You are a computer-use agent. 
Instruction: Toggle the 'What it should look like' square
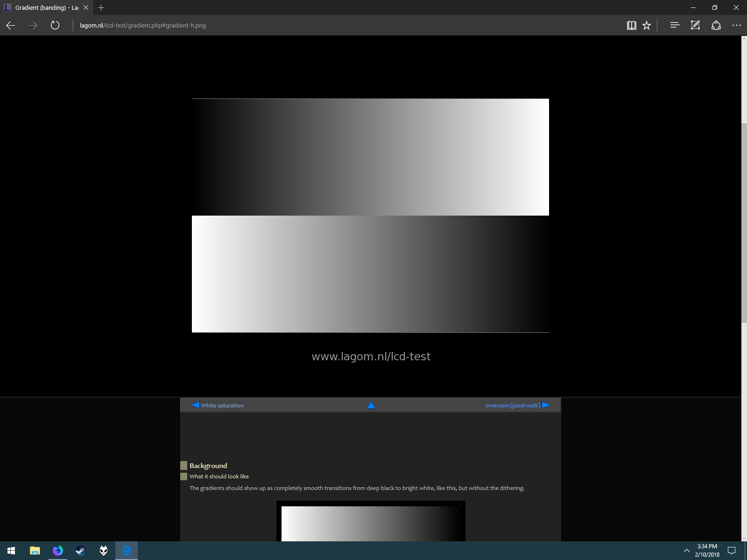pos(183,476)
